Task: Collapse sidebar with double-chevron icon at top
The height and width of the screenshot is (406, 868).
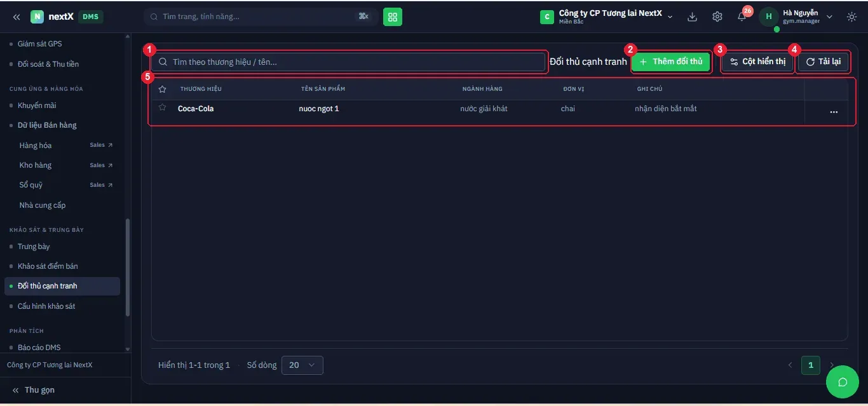Action: click(17, 17)
